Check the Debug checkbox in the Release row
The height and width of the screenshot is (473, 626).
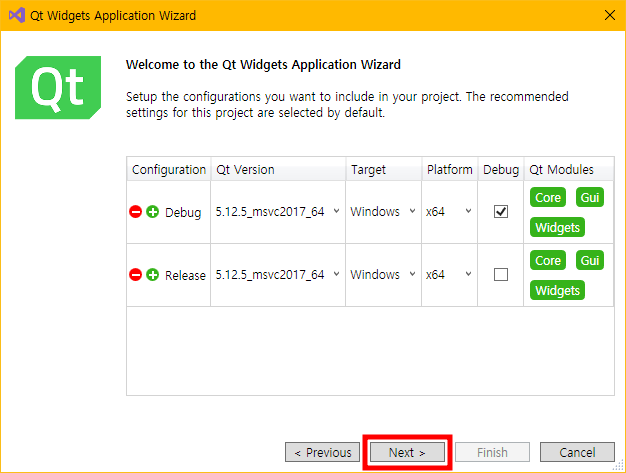pyautogui.click(x=501, y=275)
